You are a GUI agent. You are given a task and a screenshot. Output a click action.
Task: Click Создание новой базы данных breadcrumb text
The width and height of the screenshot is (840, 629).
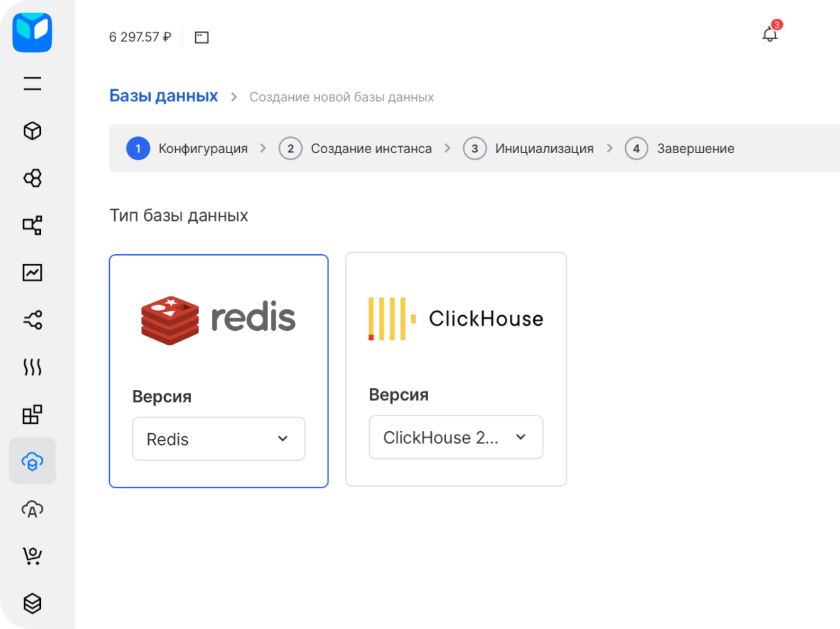point(342,97)
